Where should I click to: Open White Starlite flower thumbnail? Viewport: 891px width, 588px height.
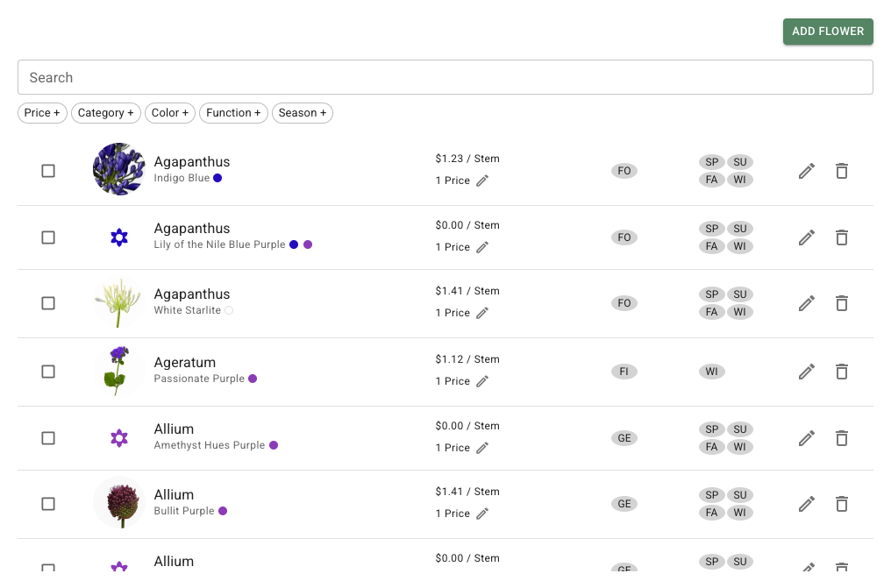coord(119,302)
